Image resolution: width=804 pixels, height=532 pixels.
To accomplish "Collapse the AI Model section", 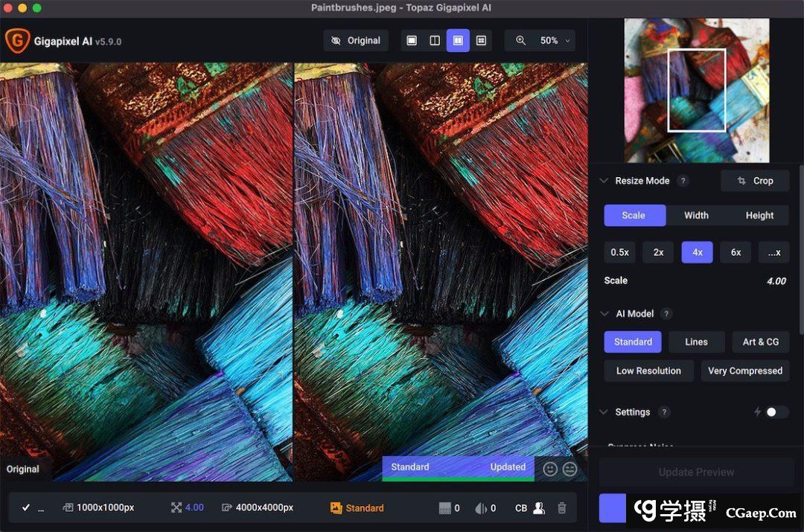I will pos(604,314).
